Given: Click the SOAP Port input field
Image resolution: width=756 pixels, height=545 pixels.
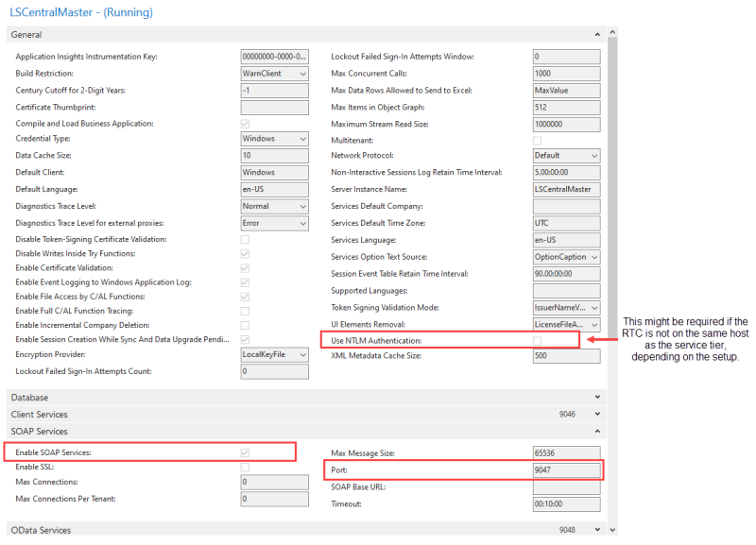Looking at the screenshot, I should [566, 470].
